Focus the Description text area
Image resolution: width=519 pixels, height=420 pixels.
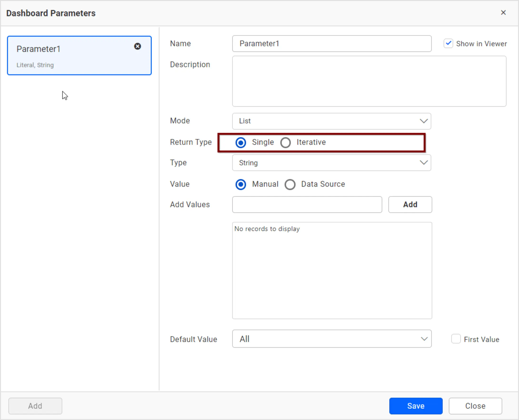click(x=369, y=81)
